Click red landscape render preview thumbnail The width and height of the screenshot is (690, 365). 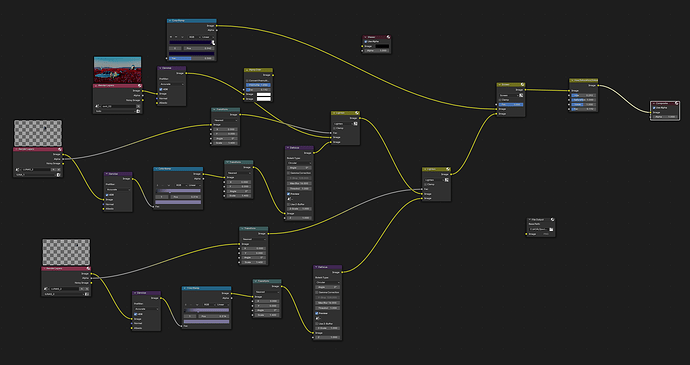(x=117, y=70)
